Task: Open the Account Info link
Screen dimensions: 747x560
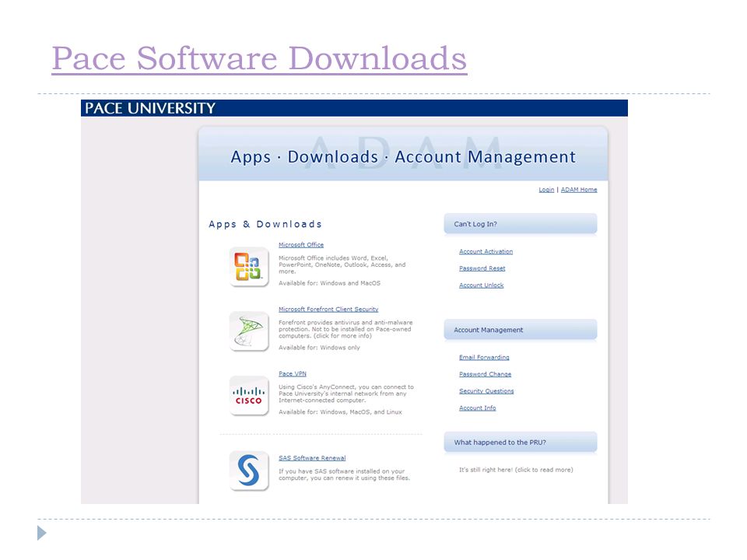Action: (x=477, y=408)
